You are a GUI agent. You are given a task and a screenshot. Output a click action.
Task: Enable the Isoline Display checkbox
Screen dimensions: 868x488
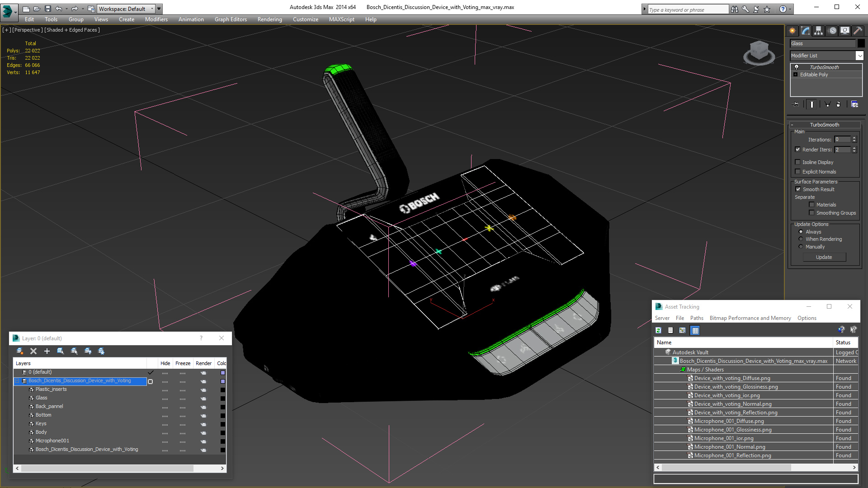(x=798, y=162)
